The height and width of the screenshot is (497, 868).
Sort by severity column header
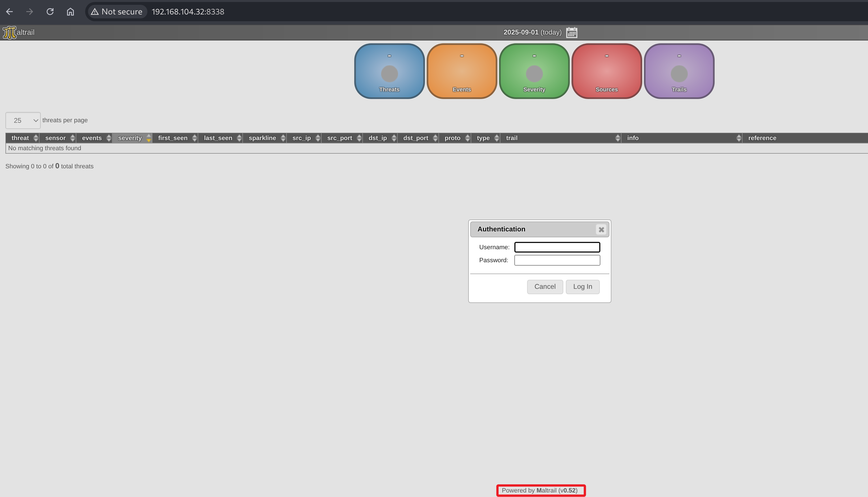[x=130, y=138]
